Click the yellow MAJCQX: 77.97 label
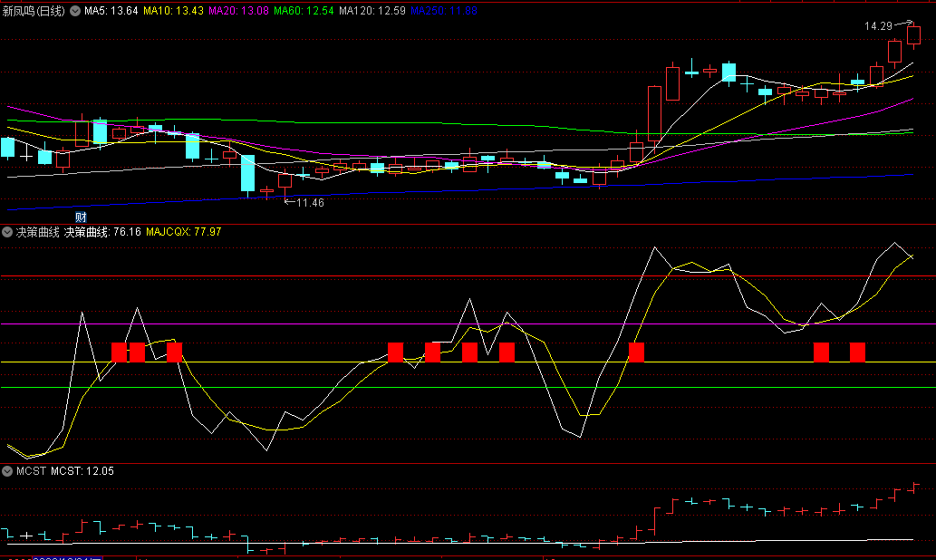Screen dimensions: 936x560 [x=183, y=232]
